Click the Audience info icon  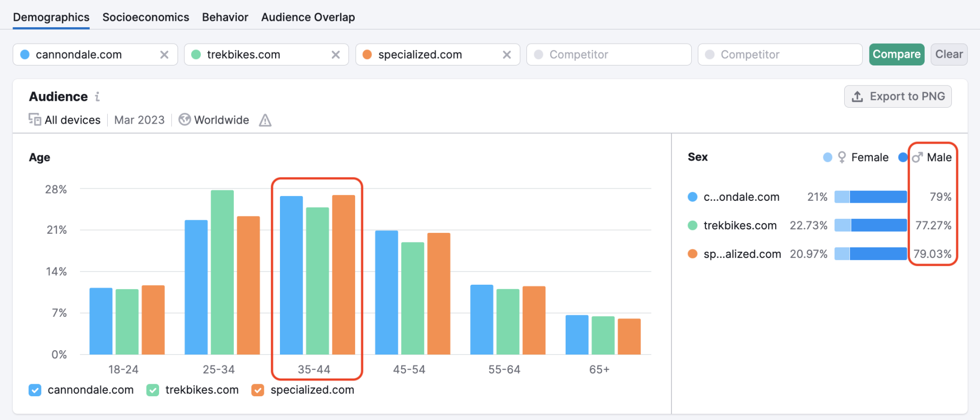pos(98,97)
